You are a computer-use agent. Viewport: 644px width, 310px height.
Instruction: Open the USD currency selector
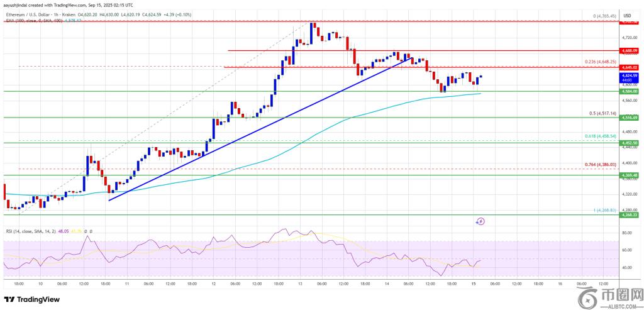click(x=626, y=14)
